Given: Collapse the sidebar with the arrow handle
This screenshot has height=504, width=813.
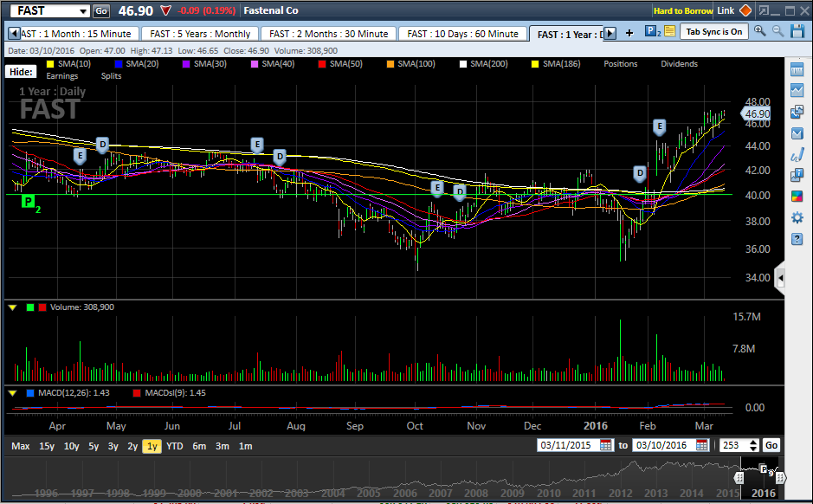Looking at the screenshot, I should point(779,279).
